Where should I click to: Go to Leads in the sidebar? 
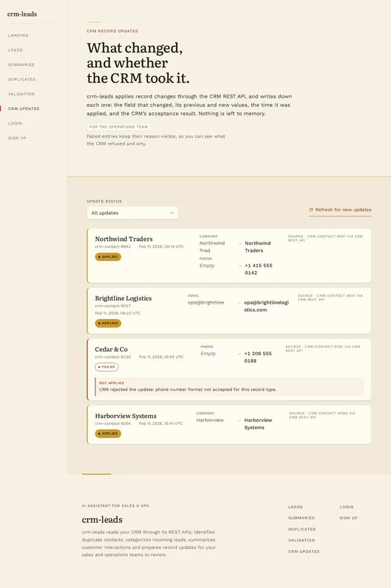pos(15,50)
